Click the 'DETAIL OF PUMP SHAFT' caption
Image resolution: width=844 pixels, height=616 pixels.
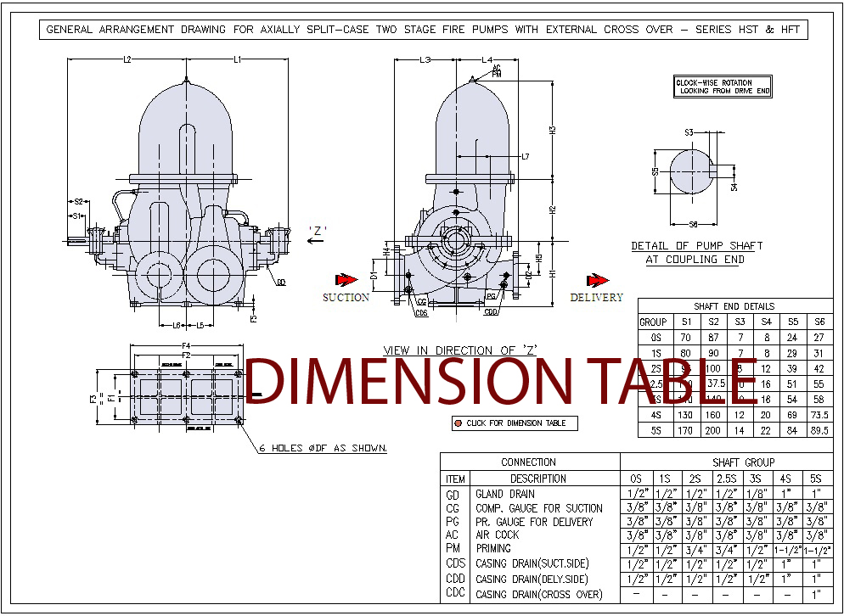tap(696, 246)
